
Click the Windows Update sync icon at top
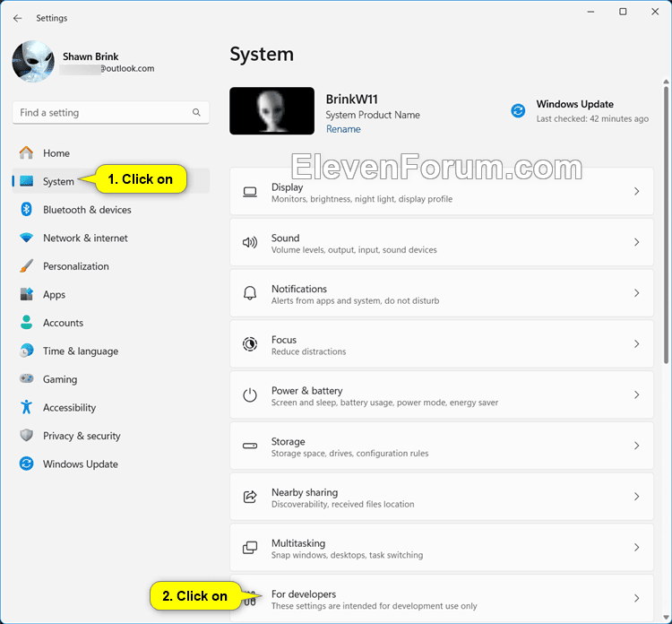(518, 110)
